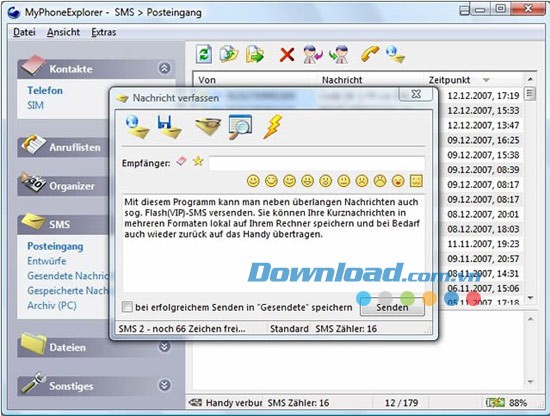Viewport: 550px width, 416px height.
Task: Click the Anruflisten phone icon
Action: click(x=33, y=145)
